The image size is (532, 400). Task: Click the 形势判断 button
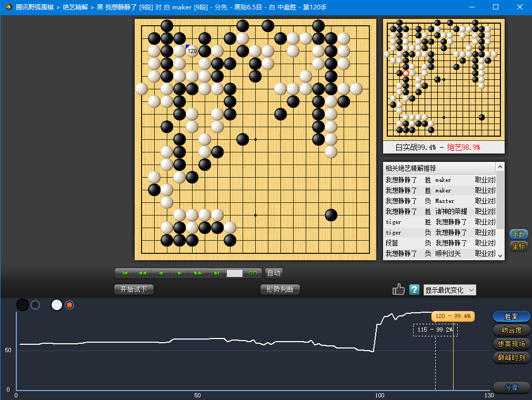pos(280,289)
